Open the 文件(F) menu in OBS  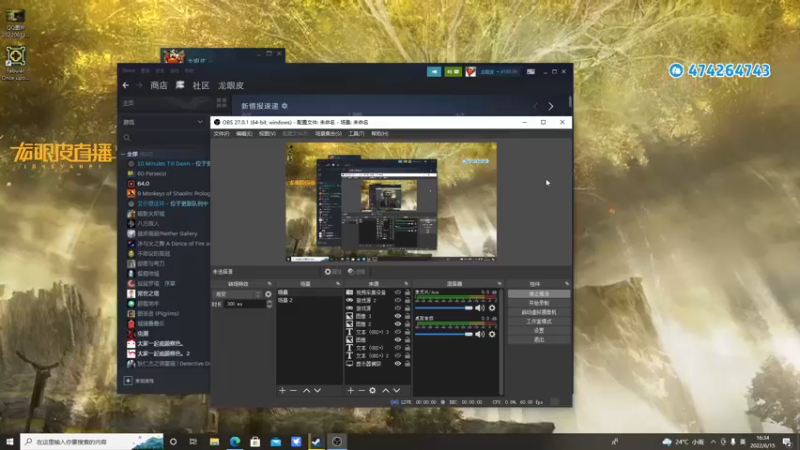coord(221,134)
